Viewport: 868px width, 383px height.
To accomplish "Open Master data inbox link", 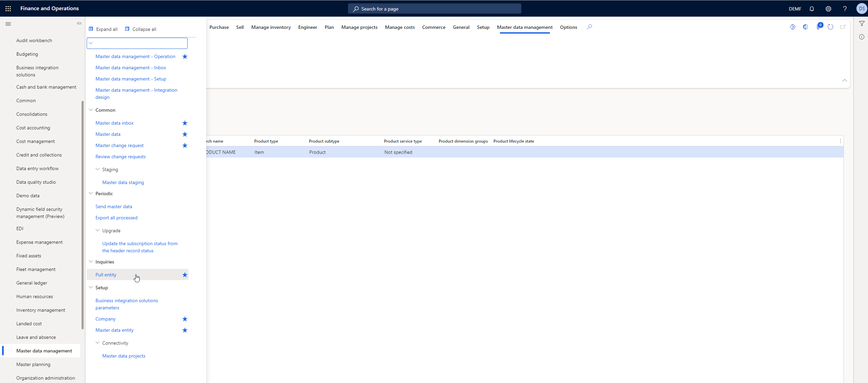I will pyautogui.click(x=114, y=123).
